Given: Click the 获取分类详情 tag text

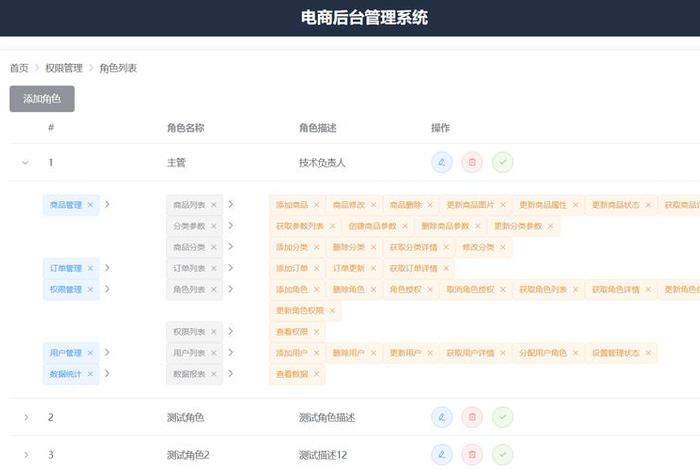Looking at the screenshot, I should point(413,247).
